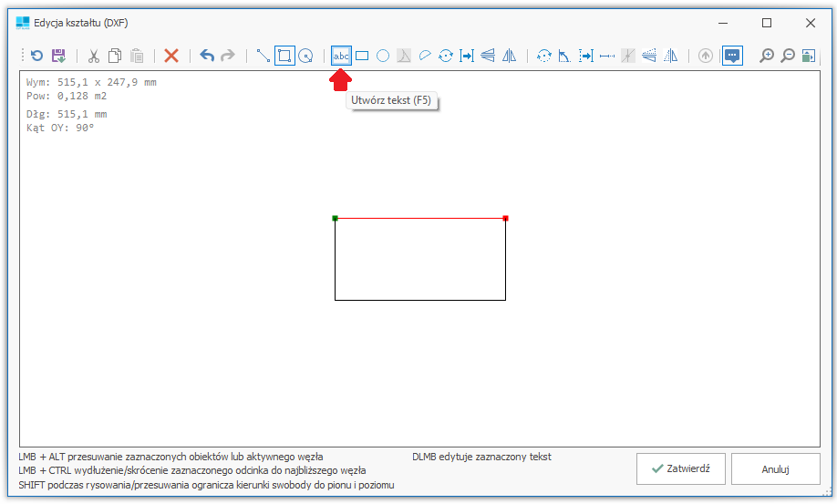Click the circular refresh arrow icon
837x504 pixels.
click(x=36, y=56)
